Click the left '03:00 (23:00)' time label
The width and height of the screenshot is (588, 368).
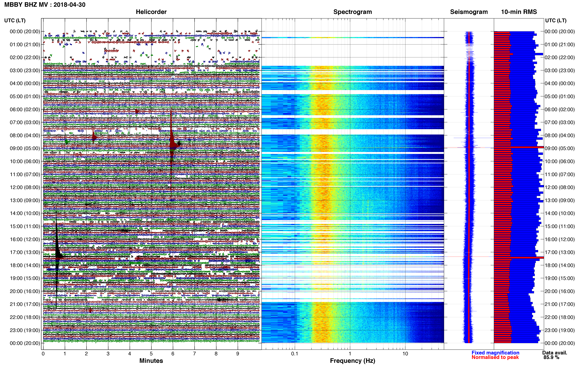(x=25, y=71)
